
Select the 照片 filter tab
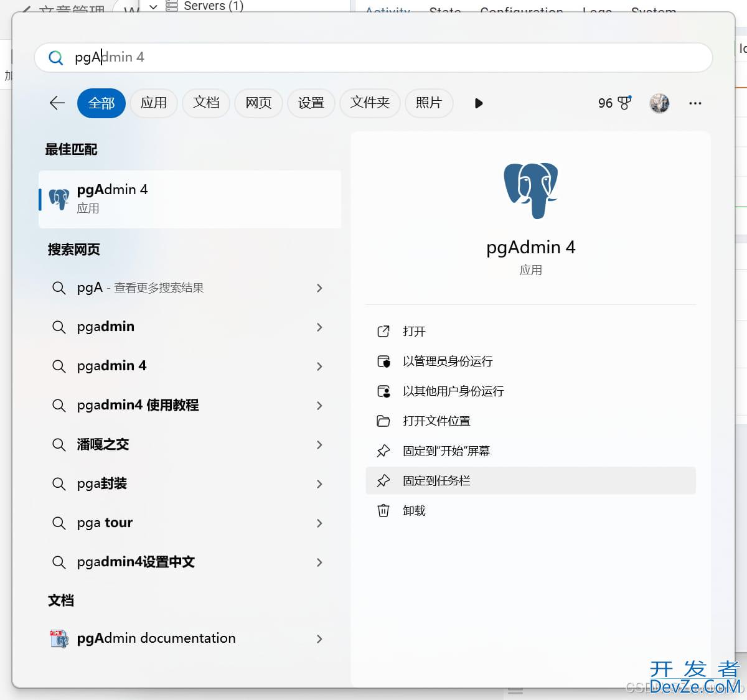tap(429, 103)
